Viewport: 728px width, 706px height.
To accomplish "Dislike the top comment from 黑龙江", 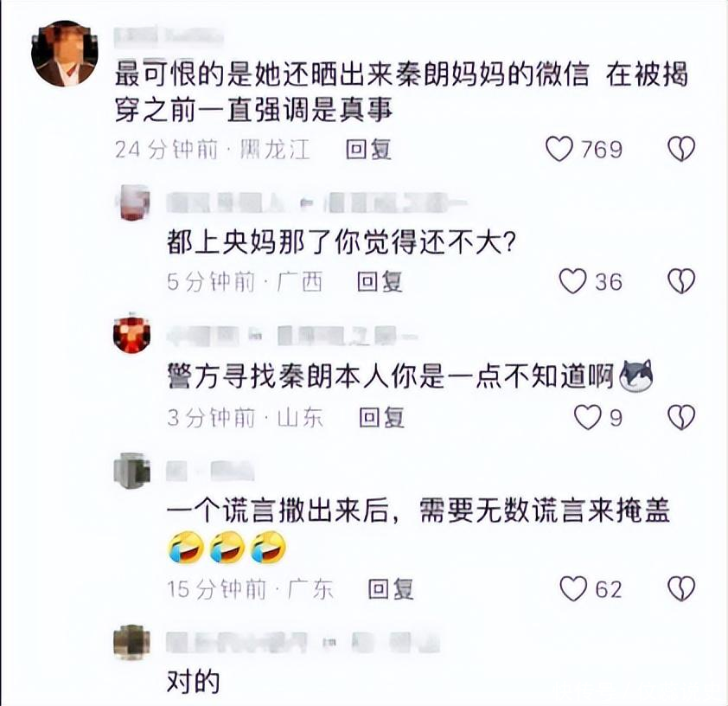I will click(681, 149).
